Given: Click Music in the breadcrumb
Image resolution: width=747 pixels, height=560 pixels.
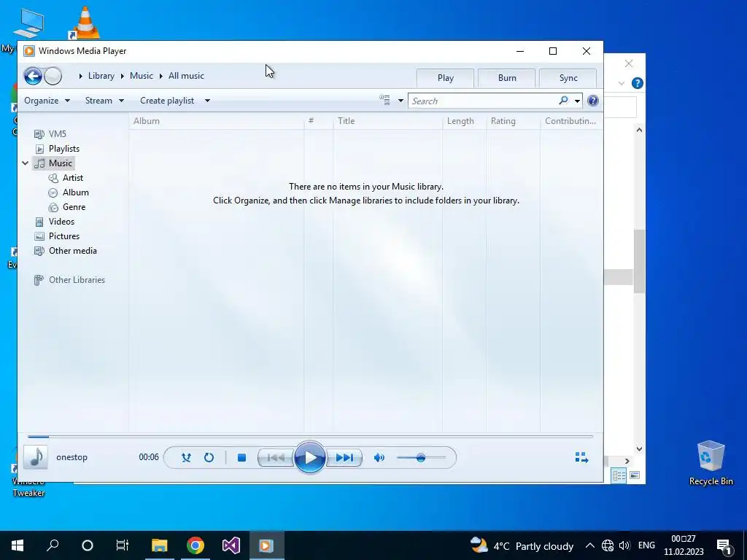Looking at the screenshot, I should point(142,76).
